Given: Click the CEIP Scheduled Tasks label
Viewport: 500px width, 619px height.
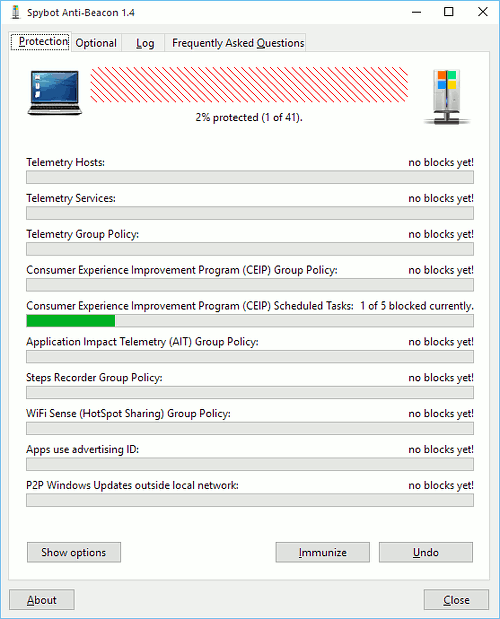Looking at the screenshot, I should [x=190, y=306].
